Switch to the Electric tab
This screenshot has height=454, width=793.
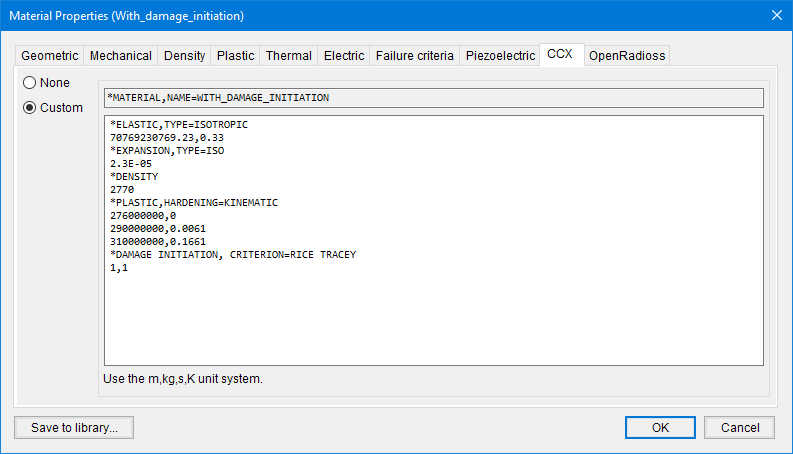click(x=343, y=56)
